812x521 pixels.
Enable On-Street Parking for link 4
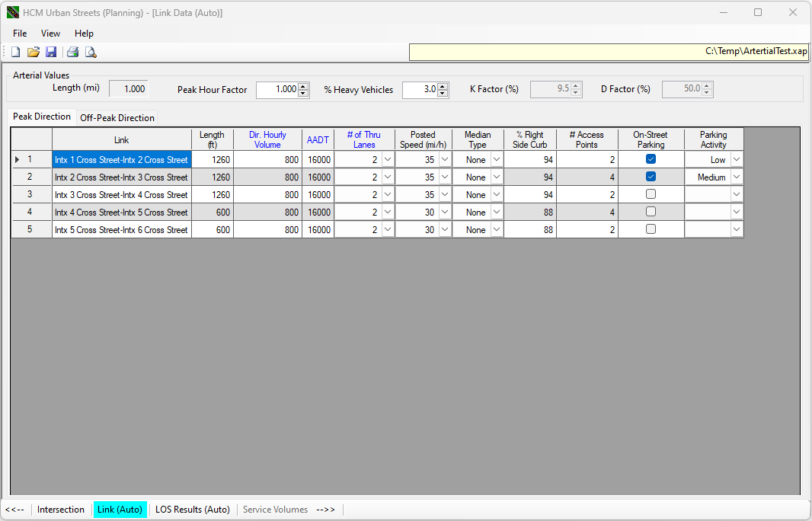click(x=651, y=212)
